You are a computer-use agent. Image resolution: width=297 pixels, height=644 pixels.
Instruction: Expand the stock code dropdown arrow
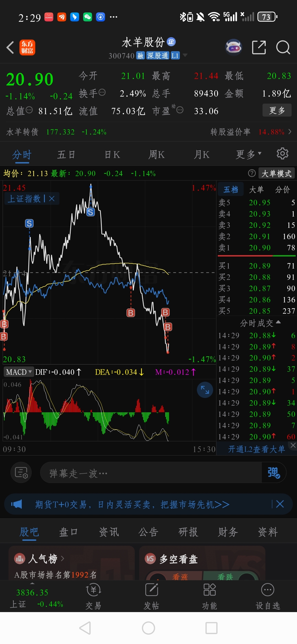click(x=185, y=55)
